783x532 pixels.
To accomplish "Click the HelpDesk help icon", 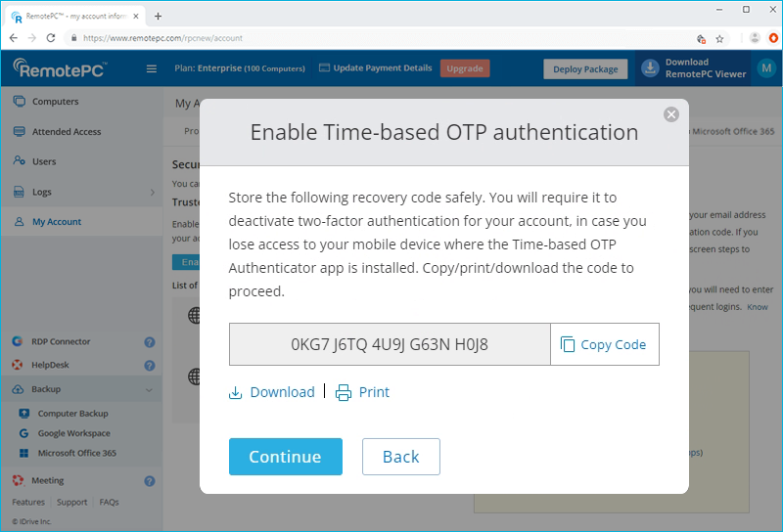I will [x=150, y=366].
